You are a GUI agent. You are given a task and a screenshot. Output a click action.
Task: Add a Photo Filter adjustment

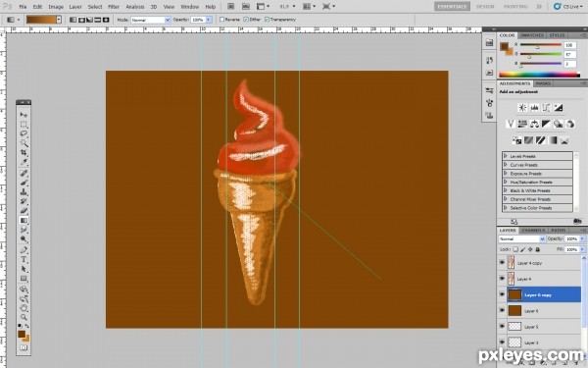coord(559,124)
